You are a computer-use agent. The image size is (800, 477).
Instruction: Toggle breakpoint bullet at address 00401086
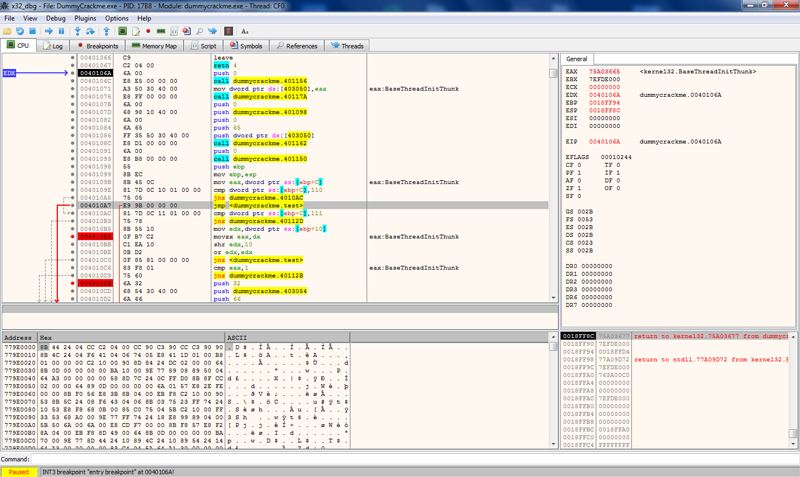(x=72, y=136)
